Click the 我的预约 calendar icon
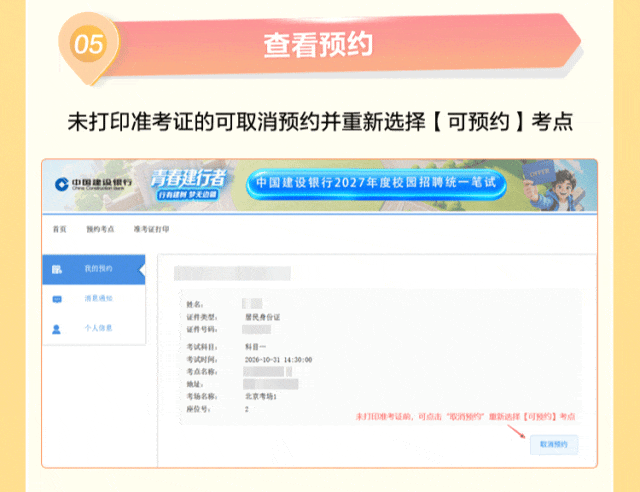The image size is (640, 492). coord(57,269)
